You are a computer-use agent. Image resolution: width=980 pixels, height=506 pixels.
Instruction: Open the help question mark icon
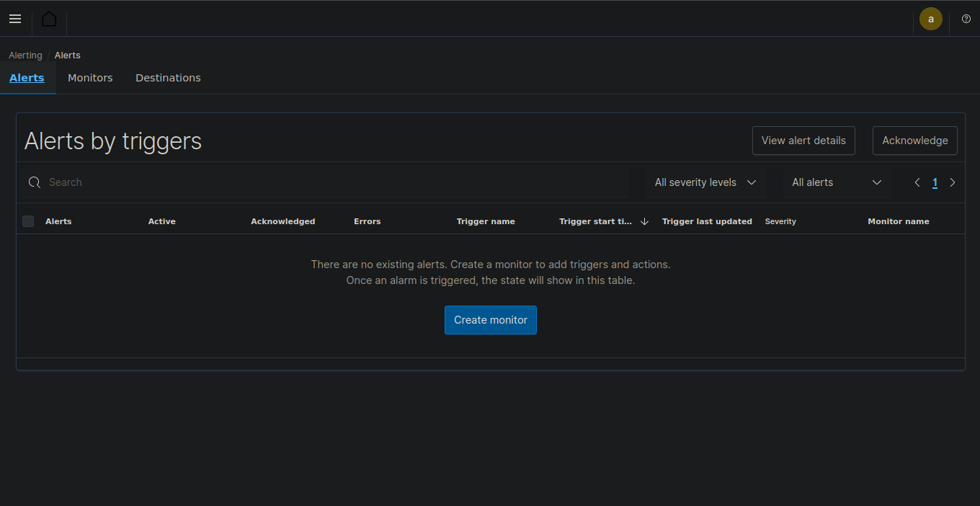(x=966, y=19)
